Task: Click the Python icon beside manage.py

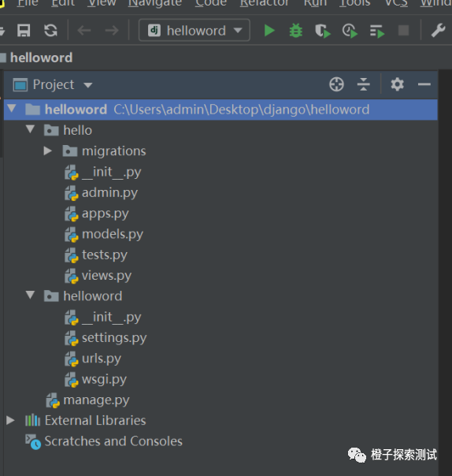Action: tap(53, 400)
